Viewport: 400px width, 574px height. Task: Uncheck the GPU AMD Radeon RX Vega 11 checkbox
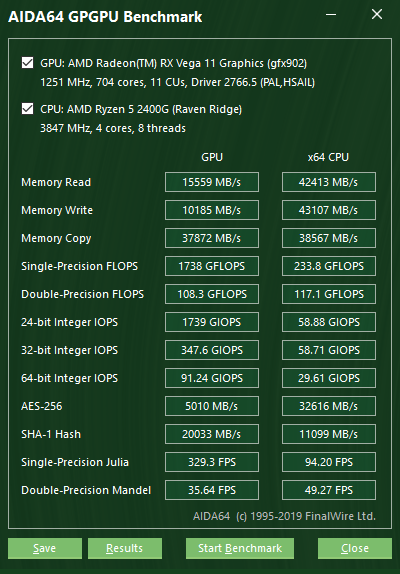27,63
